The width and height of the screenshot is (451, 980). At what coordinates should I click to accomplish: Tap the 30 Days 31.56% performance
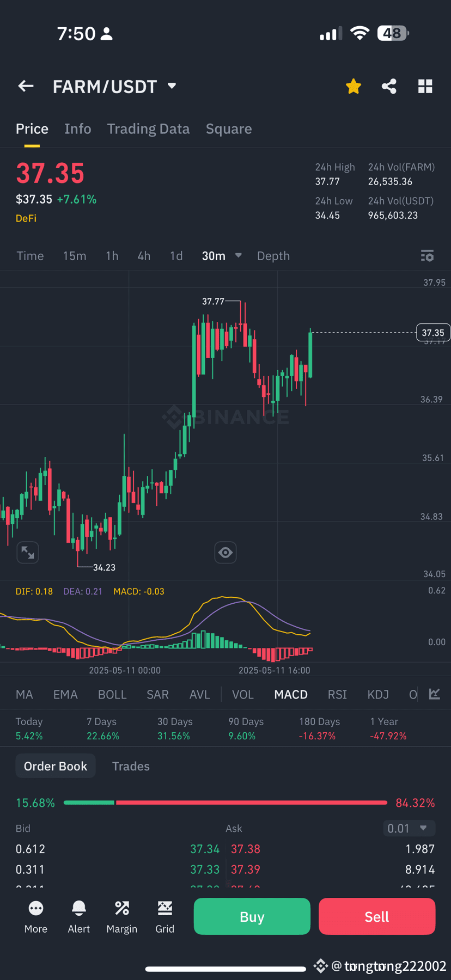pos(175,728)
